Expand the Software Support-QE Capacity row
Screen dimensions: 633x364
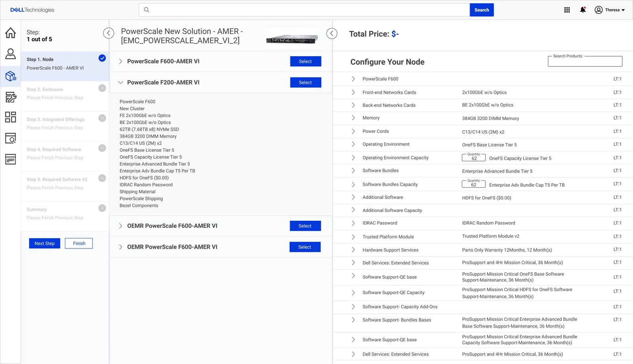click(x=353, y=293)
